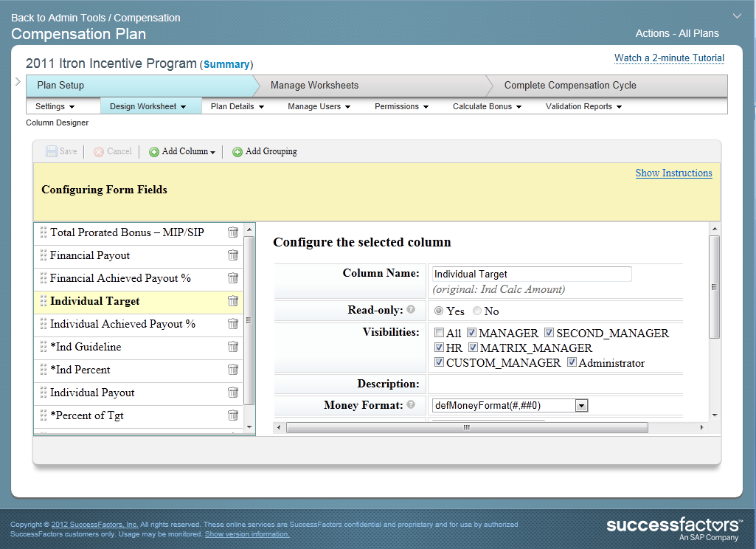The height and width of the screenshot is (549, 756).
Task: Click the Money Format help question icon
Action: (x=411, y=404)
